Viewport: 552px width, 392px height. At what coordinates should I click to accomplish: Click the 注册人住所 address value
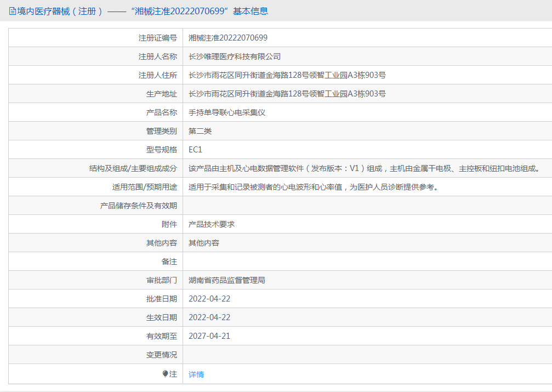tap(287, 75)
